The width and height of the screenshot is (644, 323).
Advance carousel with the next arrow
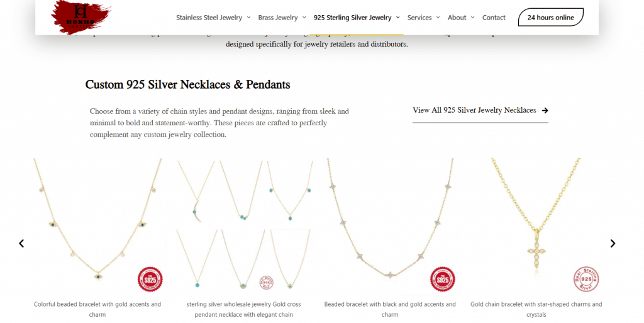613,243
